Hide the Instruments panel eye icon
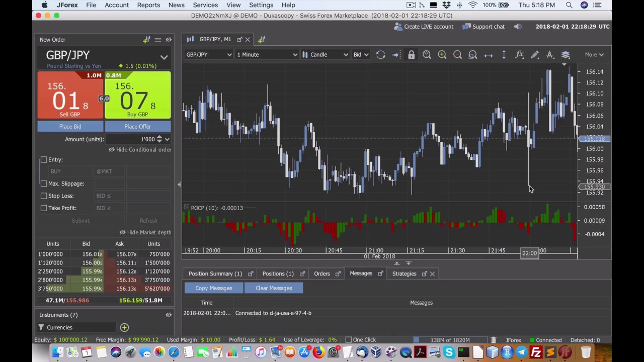 [x=169, y=315]
